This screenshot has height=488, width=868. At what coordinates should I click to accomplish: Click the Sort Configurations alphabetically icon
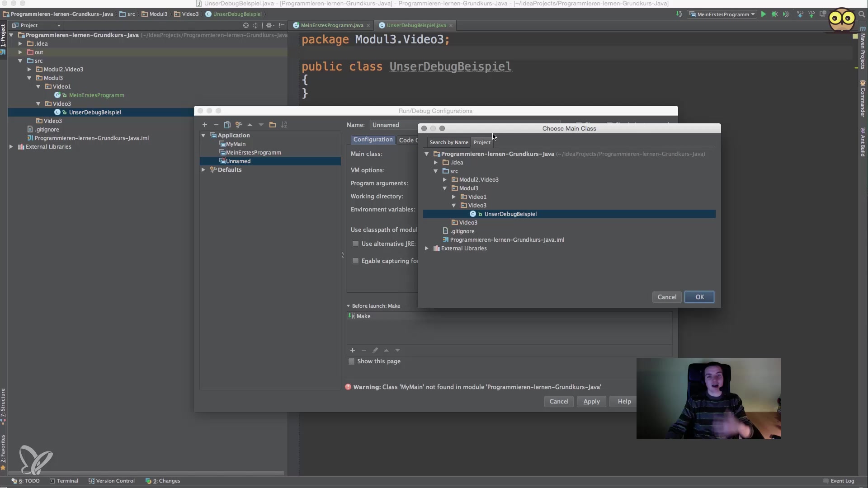click(284, 125)
